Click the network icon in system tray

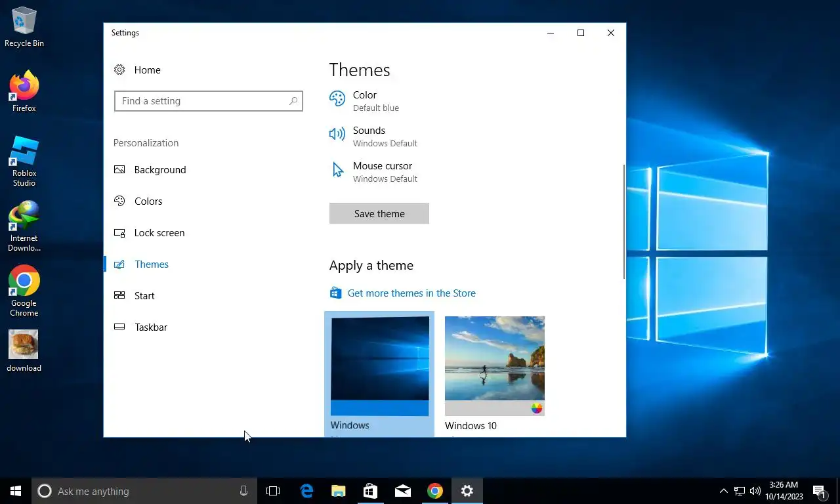pyautogui.click(x=740, y=491)
